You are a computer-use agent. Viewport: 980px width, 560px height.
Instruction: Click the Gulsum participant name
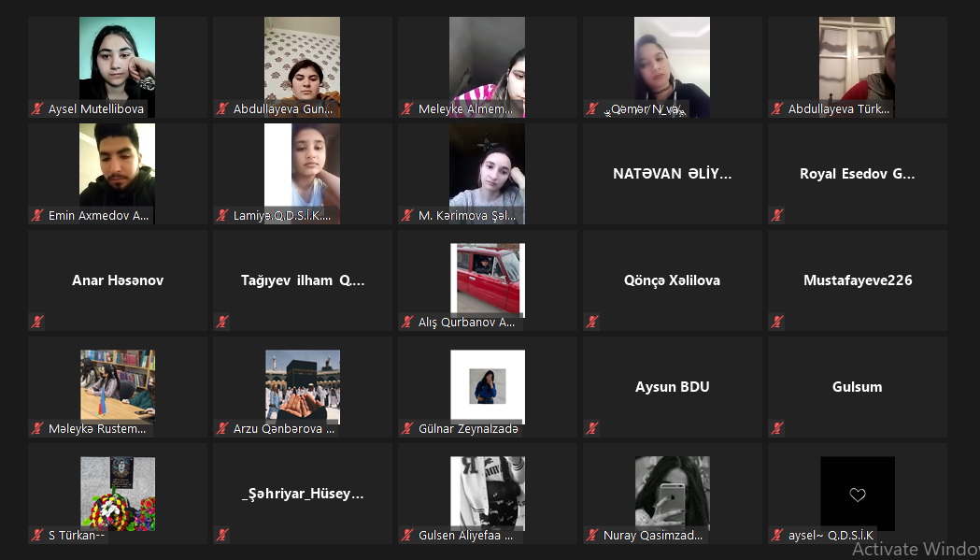858,387
